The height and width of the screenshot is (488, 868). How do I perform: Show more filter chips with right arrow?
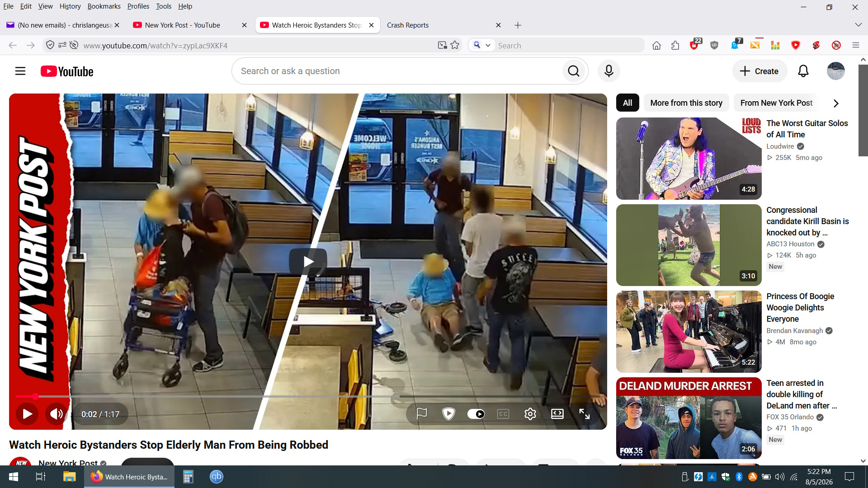836,103
